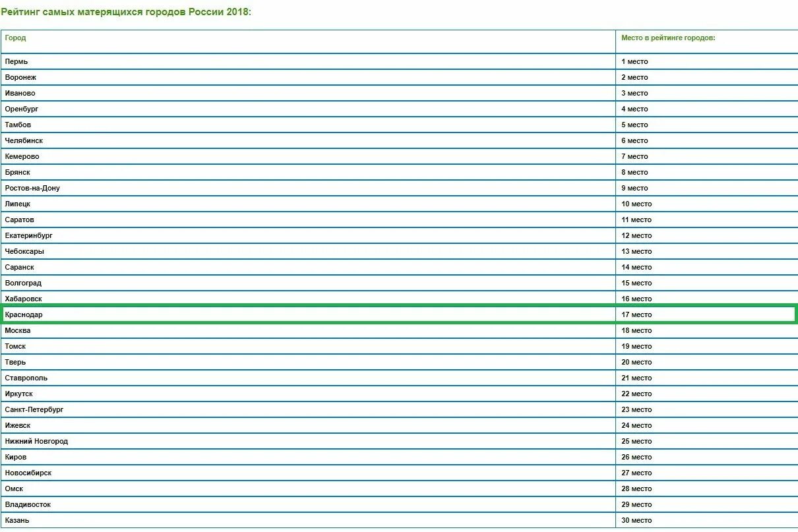Select the city cell 'Пермь'
798x532 pixels.
click(x=308, y=61)
